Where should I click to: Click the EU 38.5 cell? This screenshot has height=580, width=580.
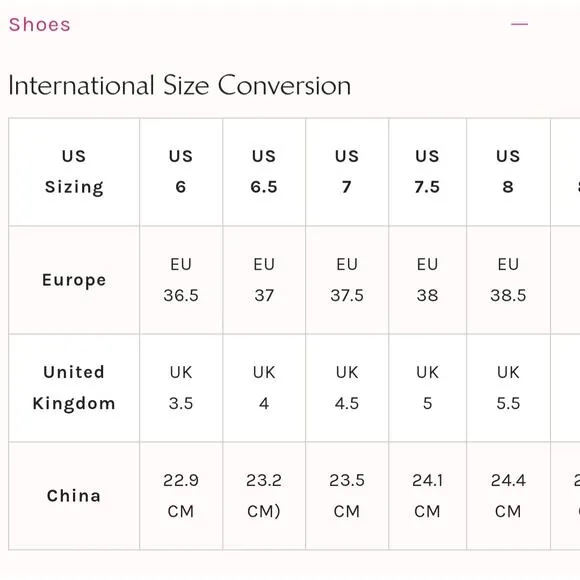point(508,280)
